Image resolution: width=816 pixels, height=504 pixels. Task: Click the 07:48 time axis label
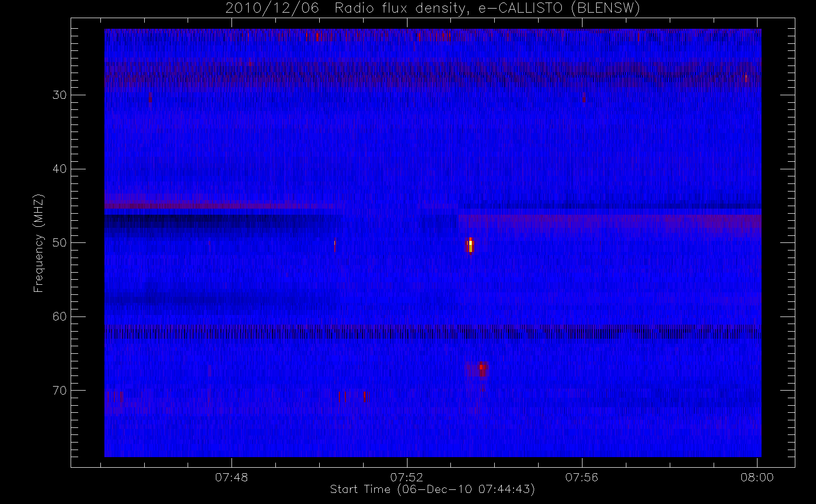[x=231, y=477]
